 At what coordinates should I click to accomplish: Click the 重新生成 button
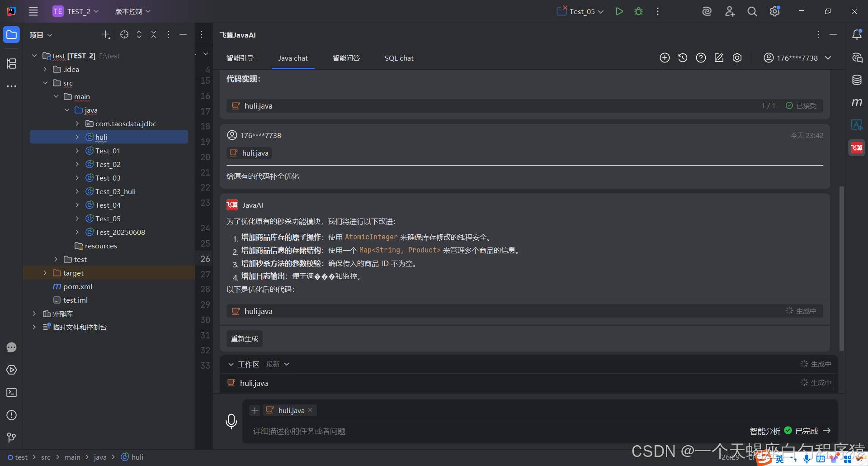(245, 338)
